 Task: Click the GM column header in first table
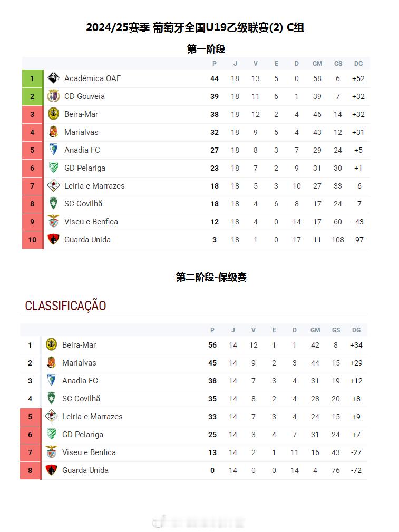317,63
